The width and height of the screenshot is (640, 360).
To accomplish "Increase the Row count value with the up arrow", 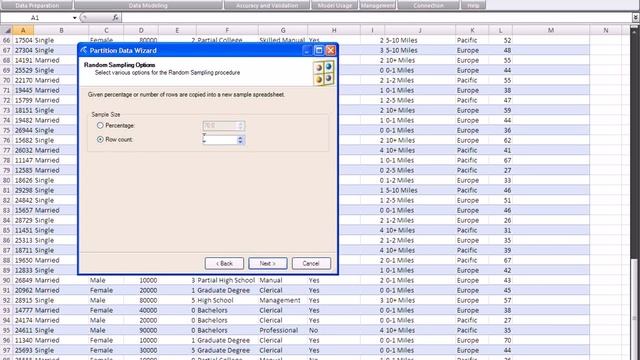I will 240,138.
